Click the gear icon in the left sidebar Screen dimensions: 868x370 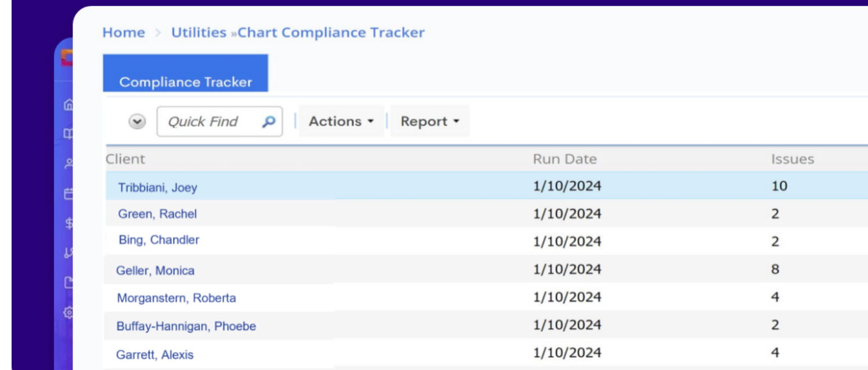click(68, 313)
